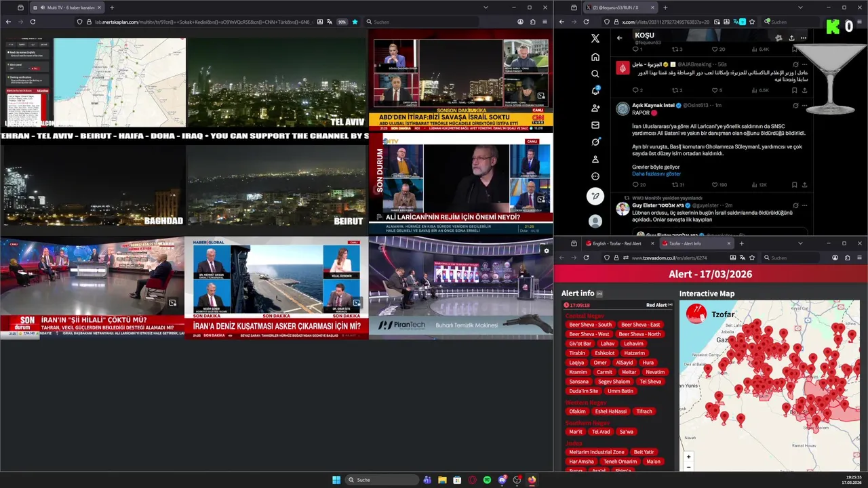Open tab list dropdown in Multi TV window
The image size is (868, 488).
pyautogui.click(x=486, y=7)
